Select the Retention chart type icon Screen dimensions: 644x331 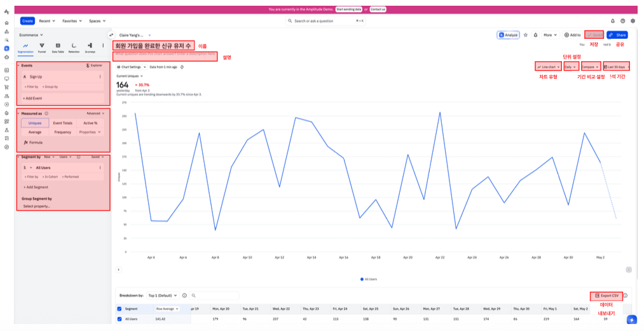[74, 48]
